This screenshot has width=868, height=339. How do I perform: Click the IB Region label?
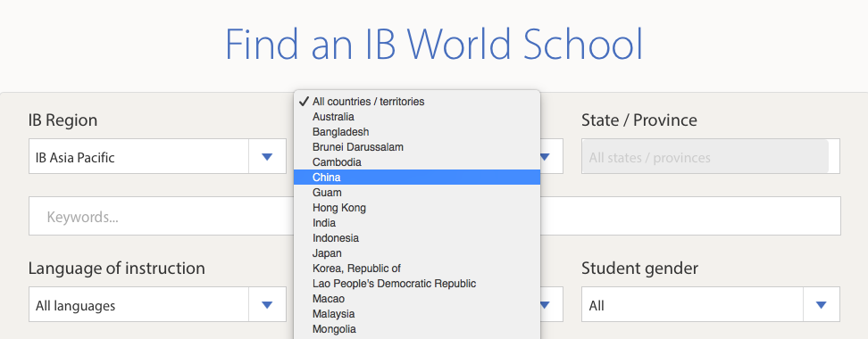(x=63, y=120)
